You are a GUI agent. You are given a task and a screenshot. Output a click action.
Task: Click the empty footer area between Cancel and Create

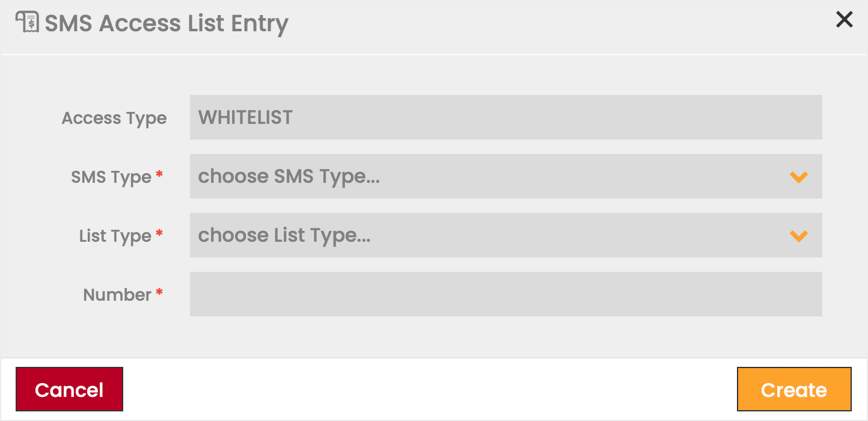coord(430,390)
